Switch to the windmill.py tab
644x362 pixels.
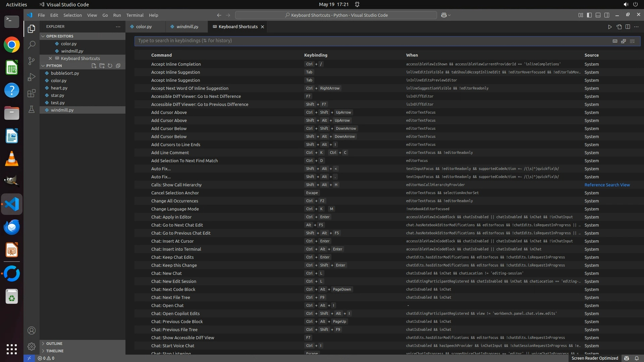coord(187,27)
